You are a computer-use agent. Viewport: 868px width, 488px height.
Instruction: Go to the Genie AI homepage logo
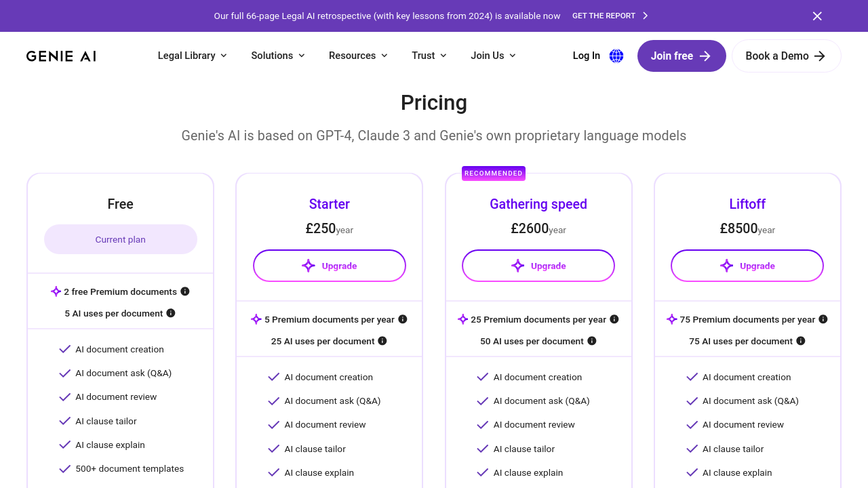click(61, 56)
